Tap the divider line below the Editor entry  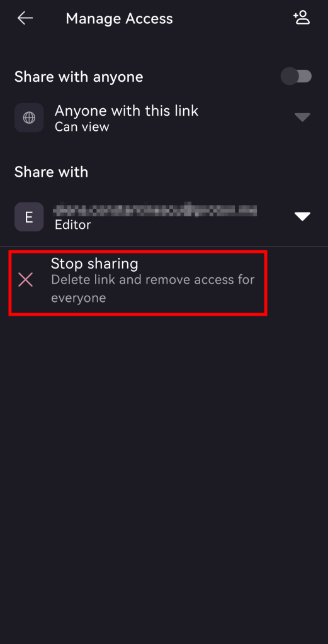click(164, 247)
